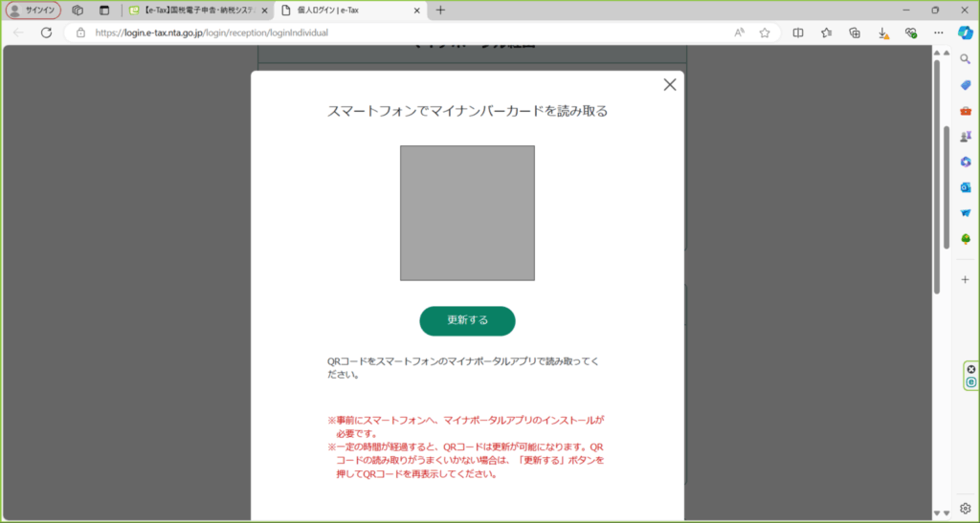This screenshot has width=980, height=523.
Task: Open the sidebar tools briefcase icon
Action: (966, 111)
